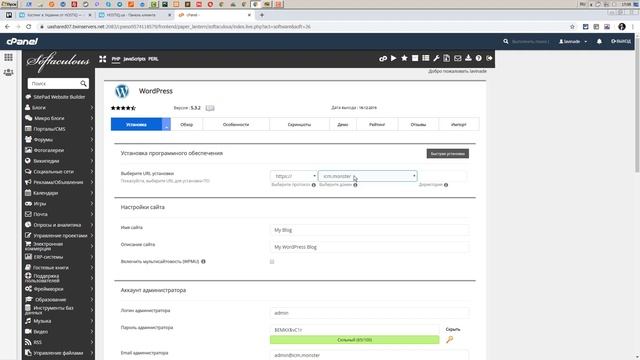Click the My Blog site name field
This screenshot has width=640, height=360.
[x=369, y=230]
